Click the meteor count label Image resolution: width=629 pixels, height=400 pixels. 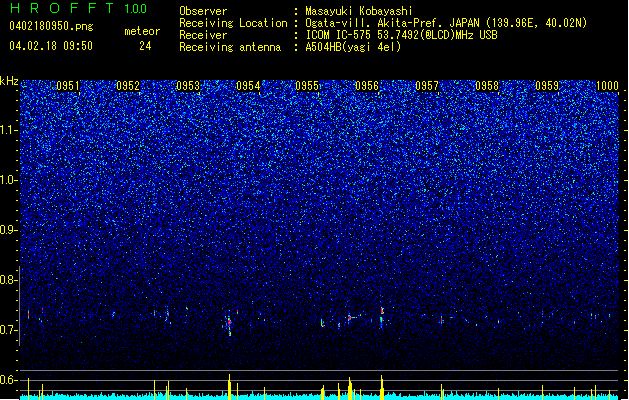[x=142, y=31]
